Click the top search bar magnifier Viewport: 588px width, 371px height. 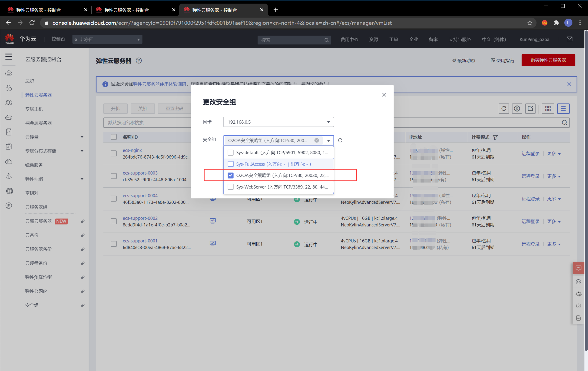tap(327, 40)
